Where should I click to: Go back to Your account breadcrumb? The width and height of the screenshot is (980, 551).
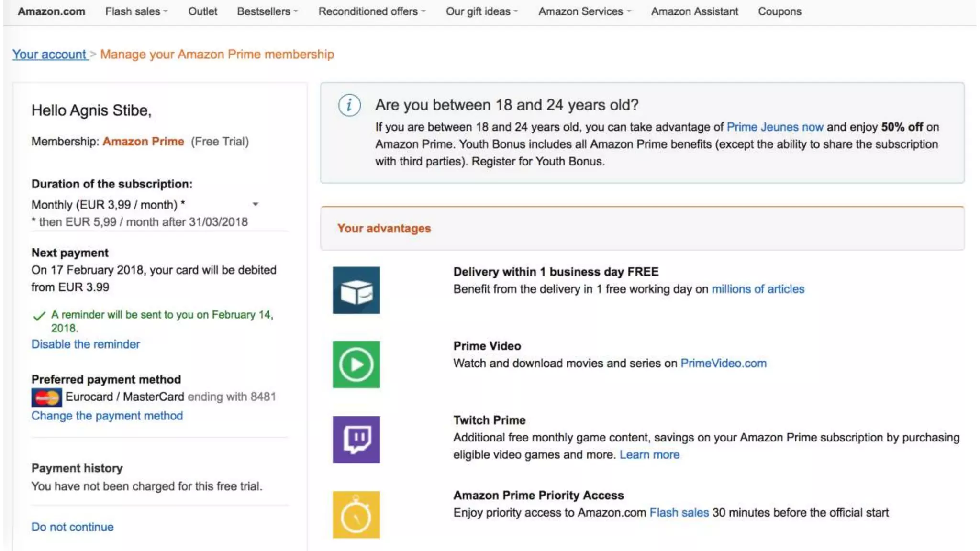[49, 55]
